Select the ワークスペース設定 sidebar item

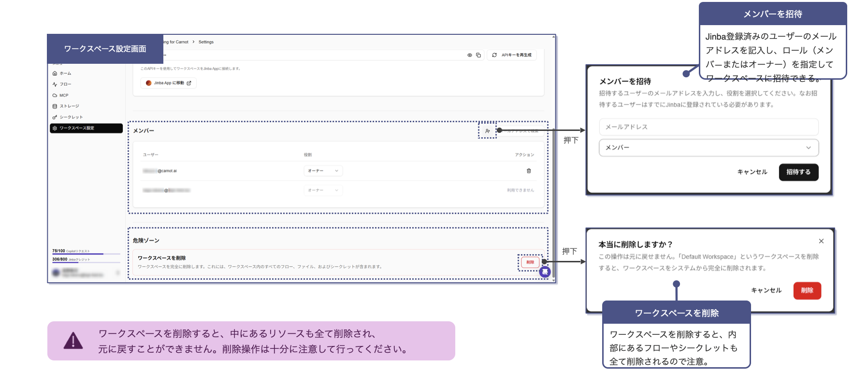tap(86, 128)
